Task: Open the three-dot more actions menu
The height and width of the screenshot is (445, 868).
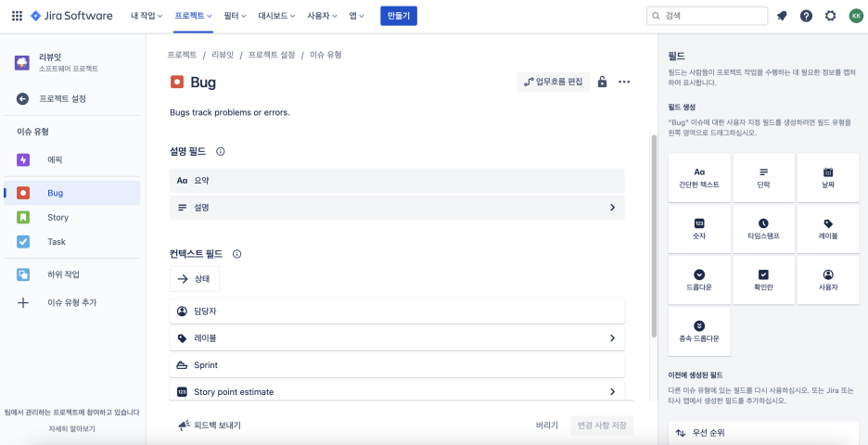Action: coord(624,82)
